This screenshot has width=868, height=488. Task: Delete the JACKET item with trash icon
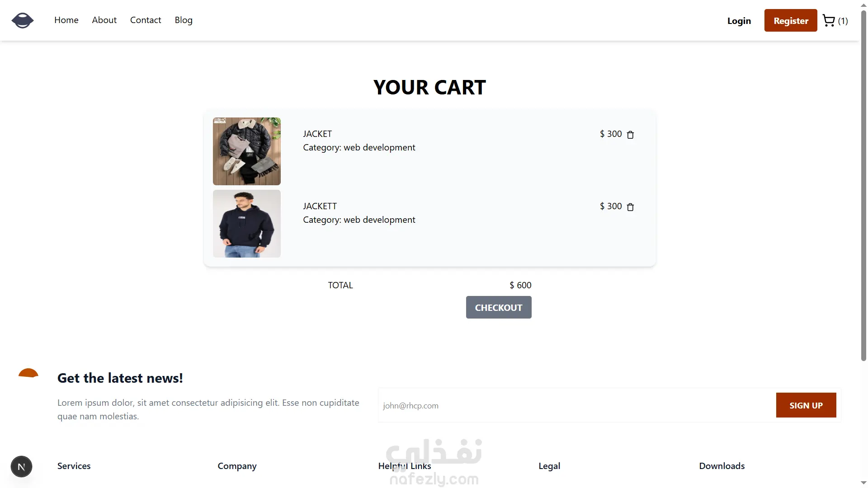630,135
